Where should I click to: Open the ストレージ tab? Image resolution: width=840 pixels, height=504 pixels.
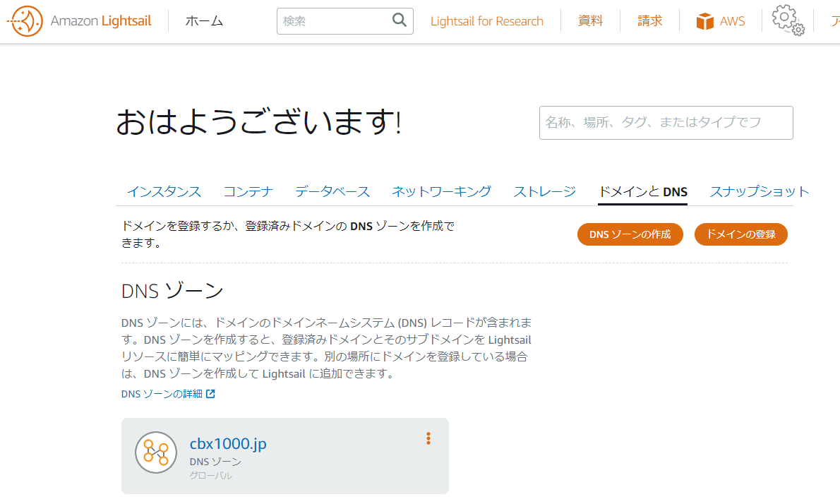[544, 191]
